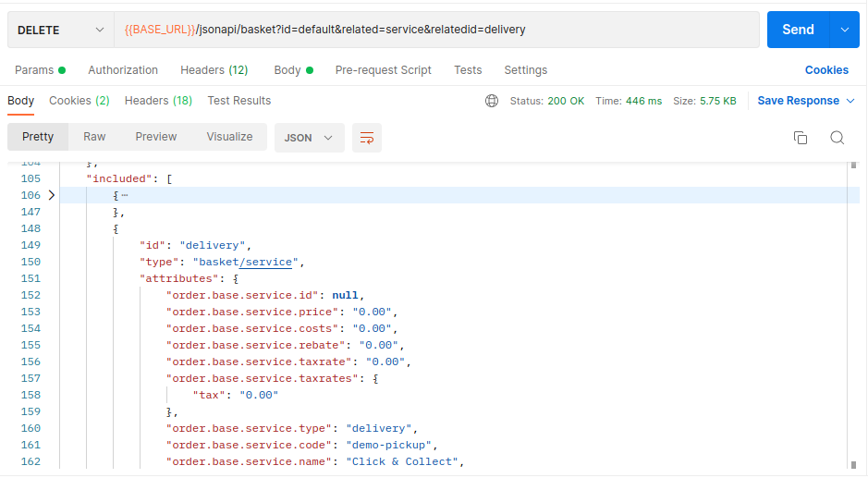Image resolution: width=868 pixels, height=478 pixels.
Task: Click the Time 446 ms text
Action: [x=629, y=101]
